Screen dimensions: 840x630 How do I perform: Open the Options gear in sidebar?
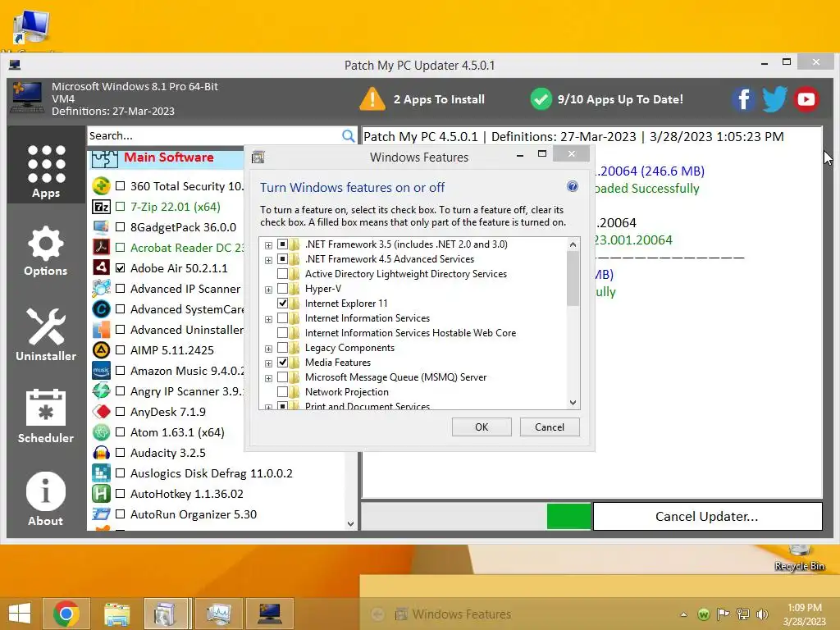(x=46, y=251)
